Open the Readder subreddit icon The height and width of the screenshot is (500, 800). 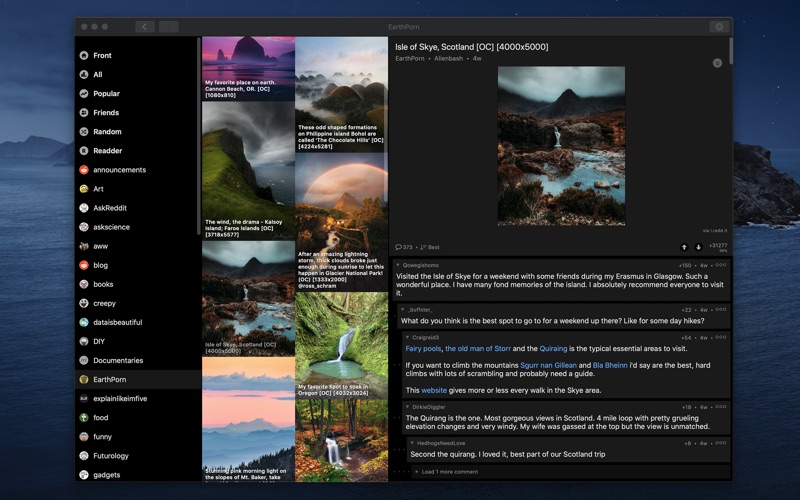[x=84, y=151]
